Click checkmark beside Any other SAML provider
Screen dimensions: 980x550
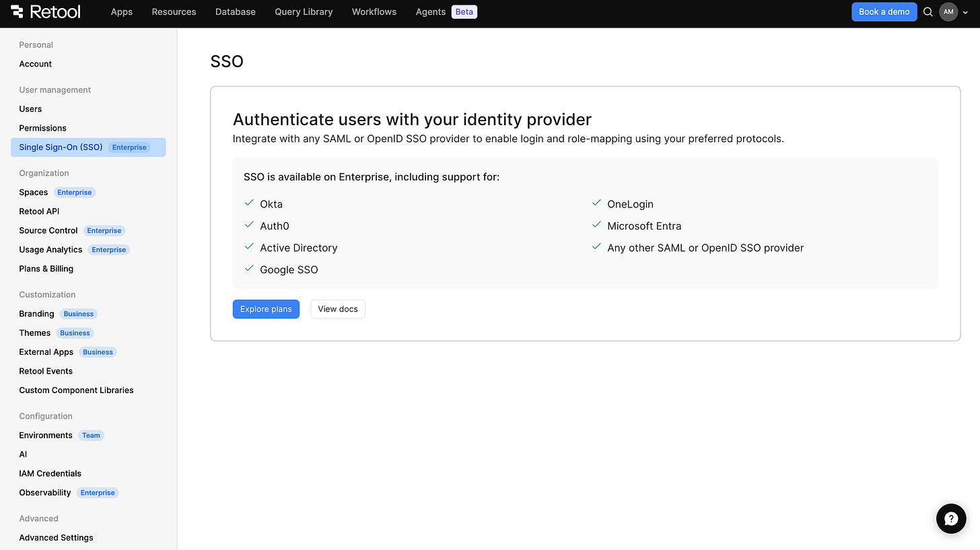coord(596,246)
